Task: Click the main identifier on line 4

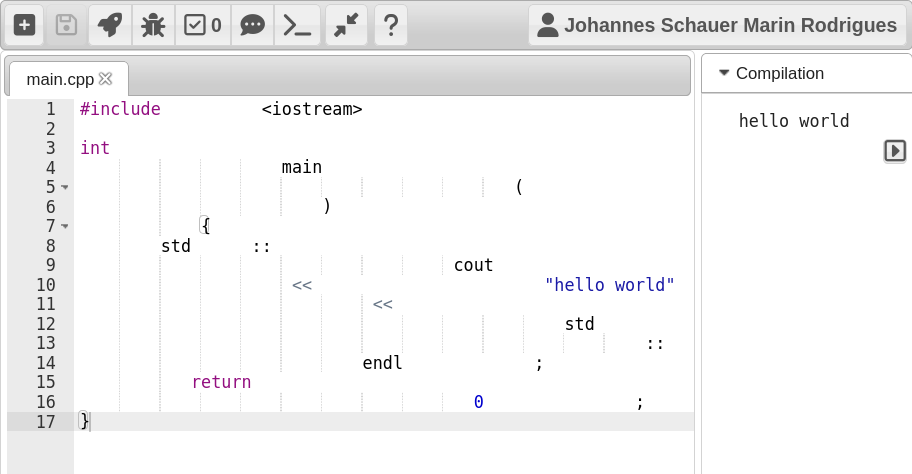Action: (x=302, y=167)
